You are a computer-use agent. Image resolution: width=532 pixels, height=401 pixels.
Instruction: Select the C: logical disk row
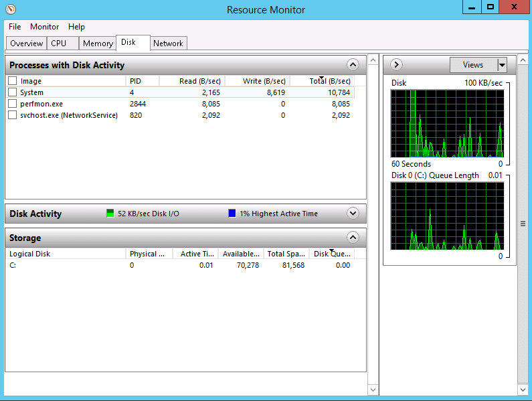point(181,265)
